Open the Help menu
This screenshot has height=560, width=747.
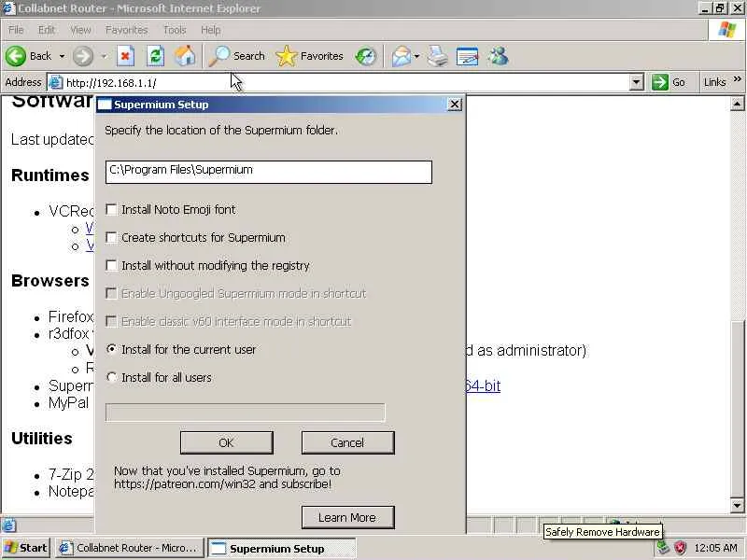tap(211, 30)
